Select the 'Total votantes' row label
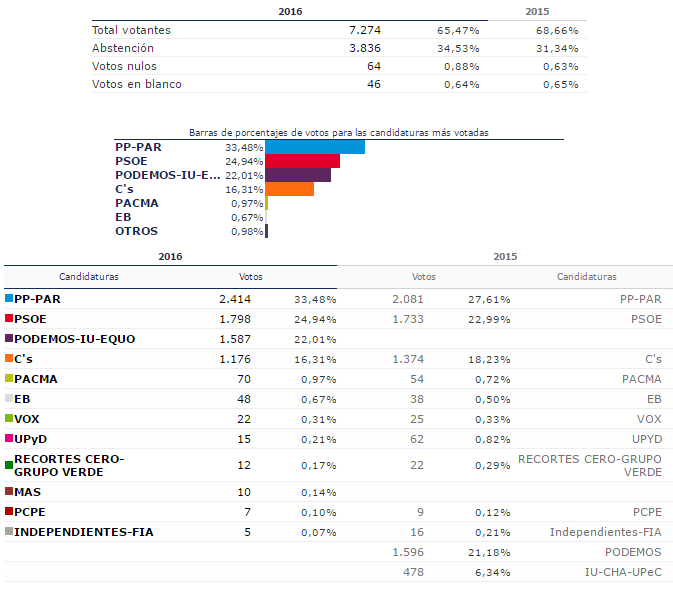 coord(131,30)
